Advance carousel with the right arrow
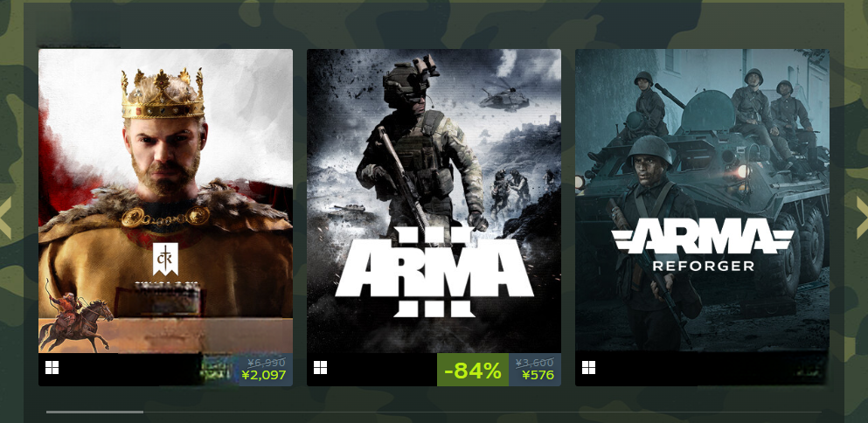 point(862,217)
